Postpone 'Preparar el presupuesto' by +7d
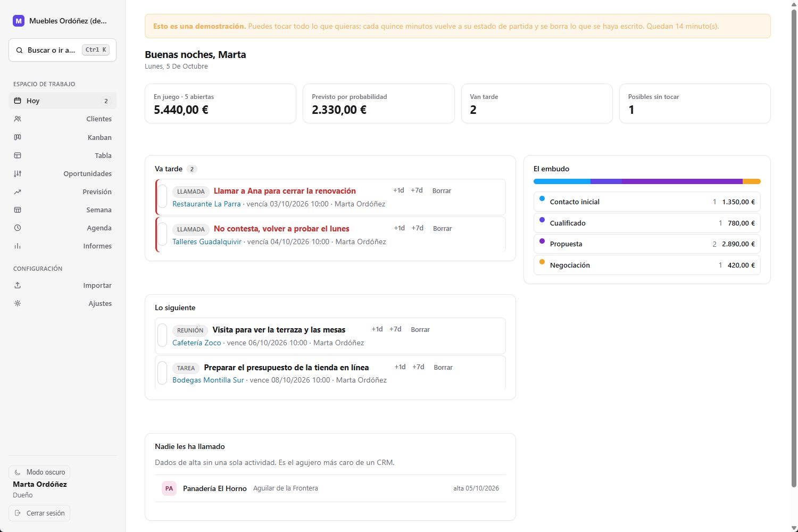 (x=419, y=367)
